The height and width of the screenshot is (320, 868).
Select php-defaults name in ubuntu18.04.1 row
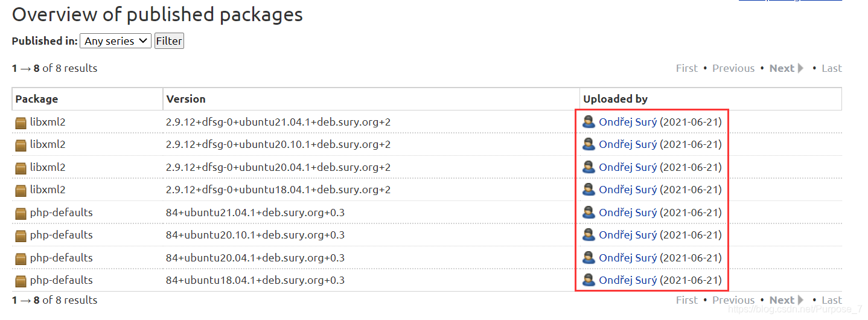click(62, 280)
